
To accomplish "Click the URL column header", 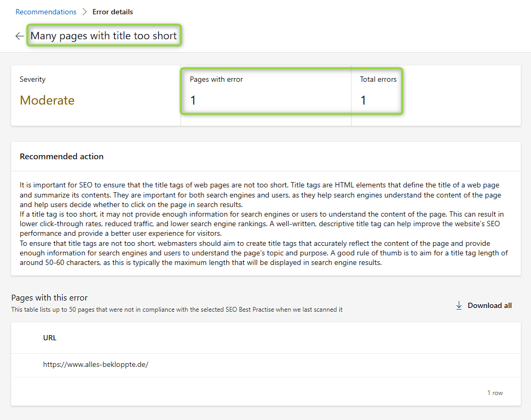I will pos(50,338).
